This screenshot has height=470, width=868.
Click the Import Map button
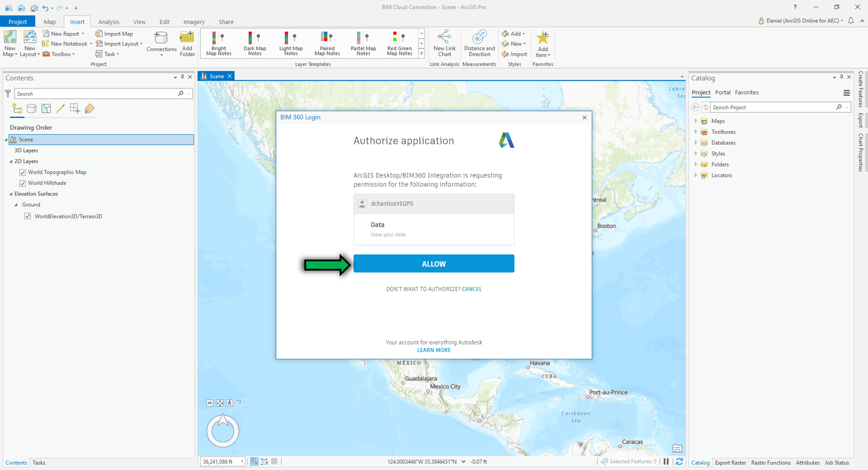(114, 34)
